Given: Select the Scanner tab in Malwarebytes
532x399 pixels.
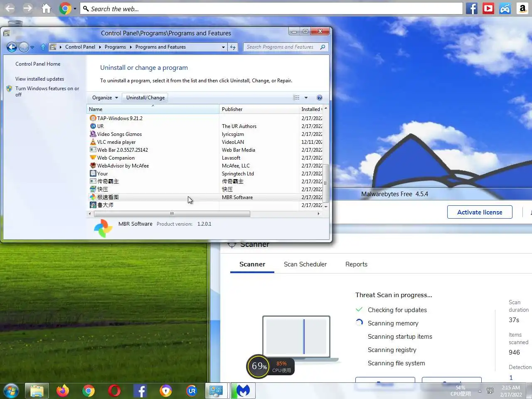Looking at the screenshot, I should (252, 264).
